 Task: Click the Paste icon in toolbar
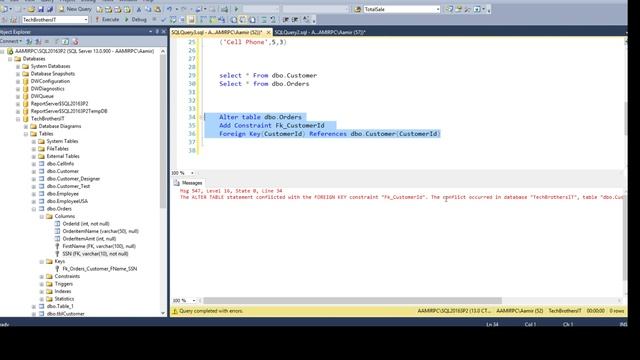(x=158, y=9)
